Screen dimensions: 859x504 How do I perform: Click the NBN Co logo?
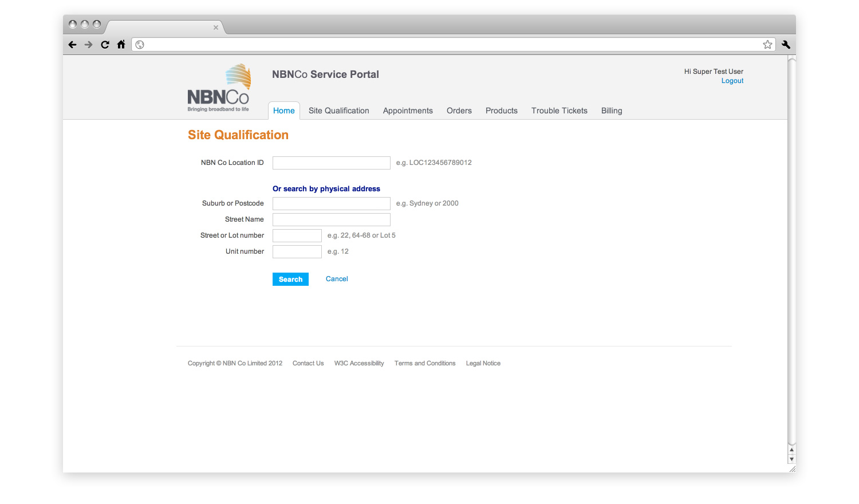tap(219, 88)
